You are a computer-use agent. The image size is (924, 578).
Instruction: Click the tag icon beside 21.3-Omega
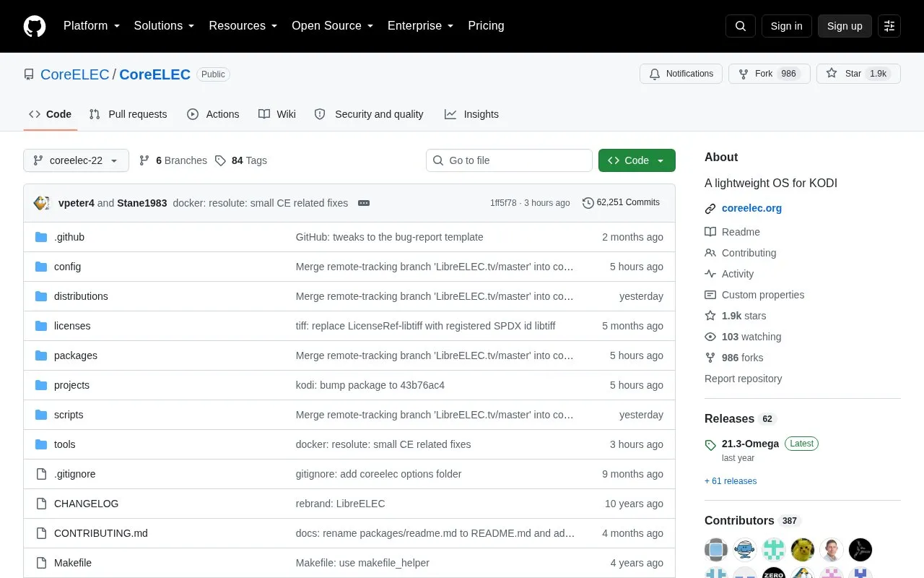tap(710, 445)
